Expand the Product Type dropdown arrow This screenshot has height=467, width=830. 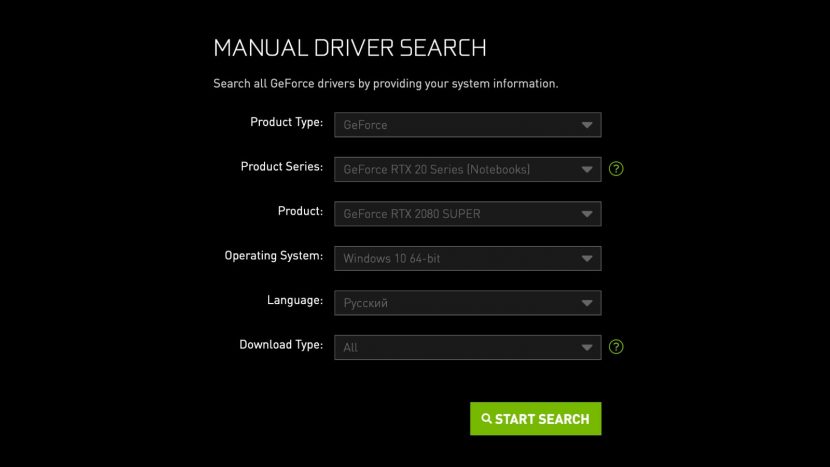tap(586, 125)
